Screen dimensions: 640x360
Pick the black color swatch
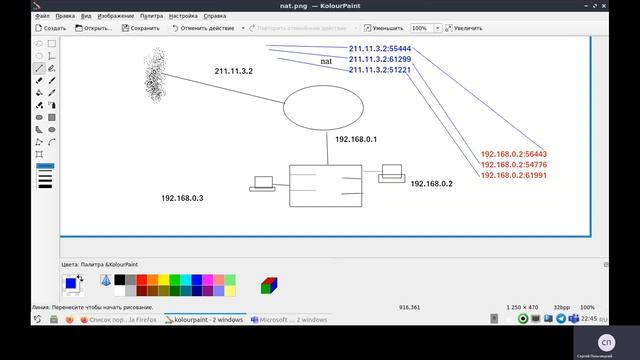tap(120, 280)
